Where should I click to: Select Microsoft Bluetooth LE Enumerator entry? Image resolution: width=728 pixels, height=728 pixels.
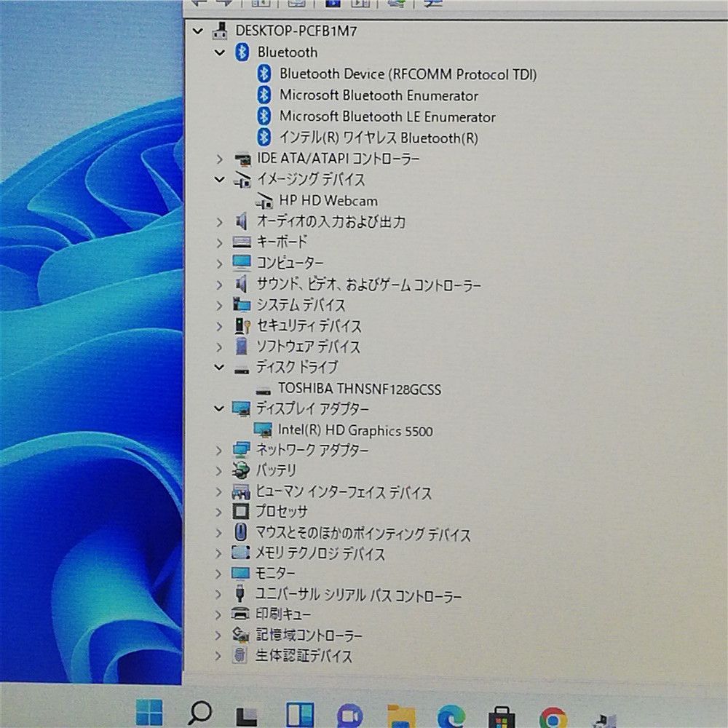click(387, 117)
